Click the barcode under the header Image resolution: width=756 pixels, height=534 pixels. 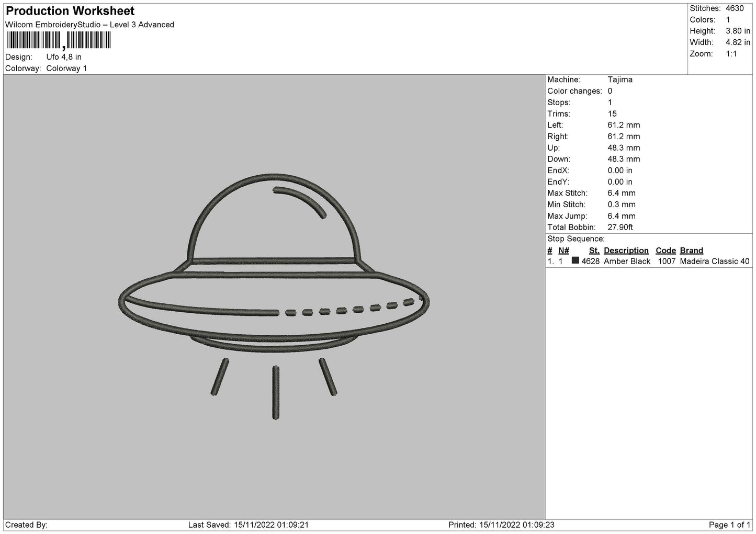pyautogui.click(x=59, y=41)
